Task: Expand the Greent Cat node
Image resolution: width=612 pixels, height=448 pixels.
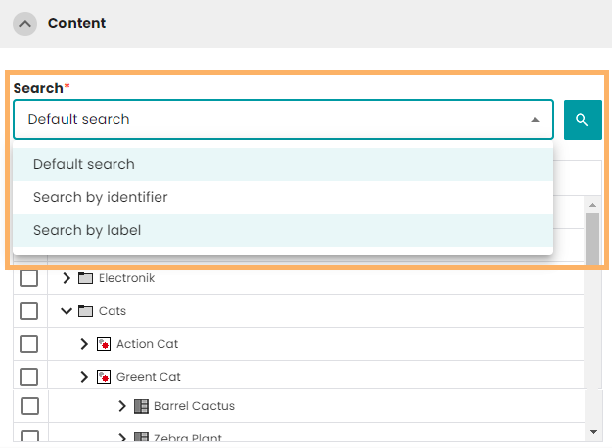Action: pyautogui.click(x=84, y=377)
